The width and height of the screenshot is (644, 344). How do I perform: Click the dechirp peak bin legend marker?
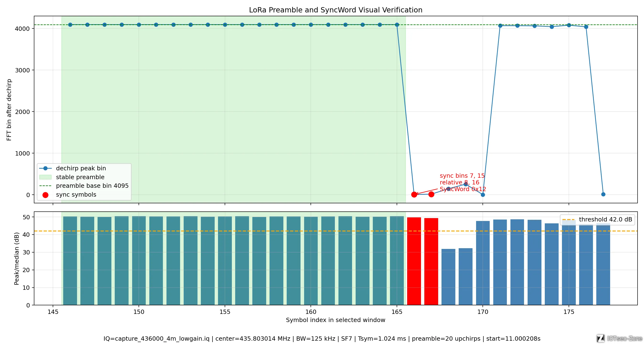tap(45, 168)
